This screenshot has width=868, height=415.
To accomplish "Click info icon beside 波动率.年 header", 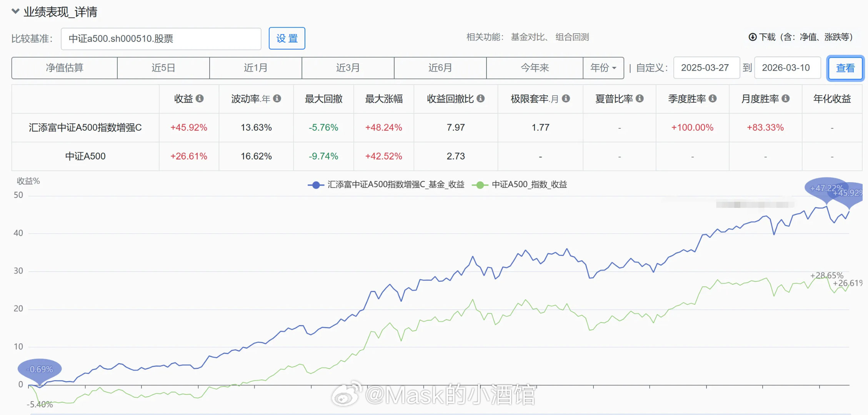I will tap(277, 99).
